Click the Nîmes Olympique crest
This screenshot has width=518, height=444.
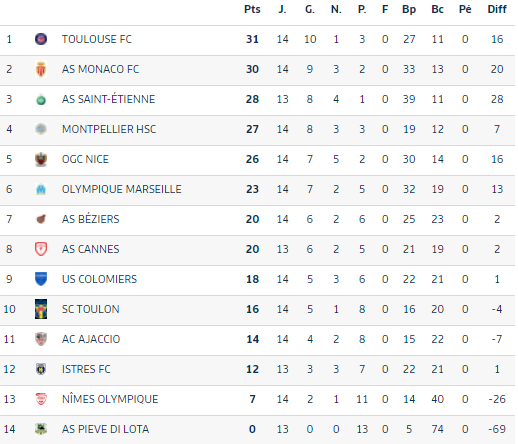tap(41, 399)
